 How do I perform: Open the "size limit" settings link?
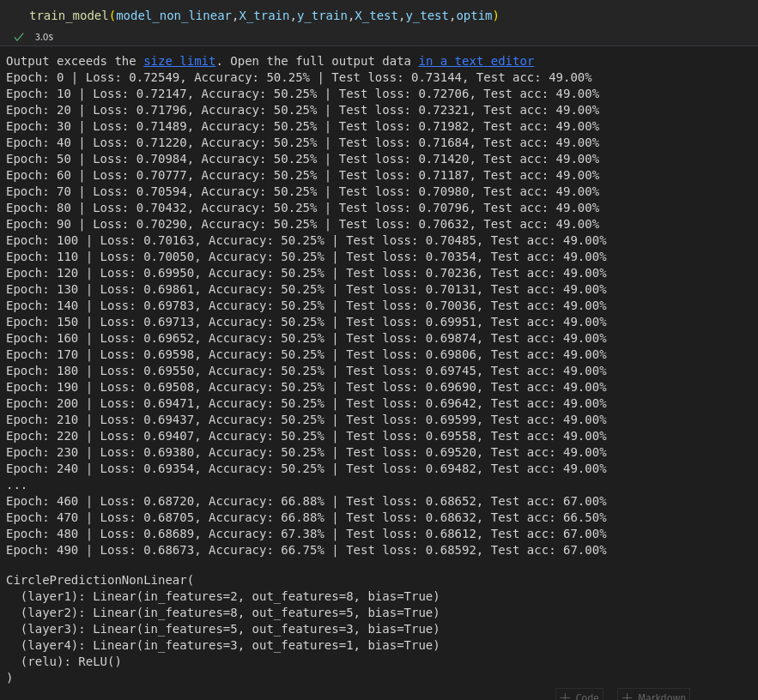point(179,61)
